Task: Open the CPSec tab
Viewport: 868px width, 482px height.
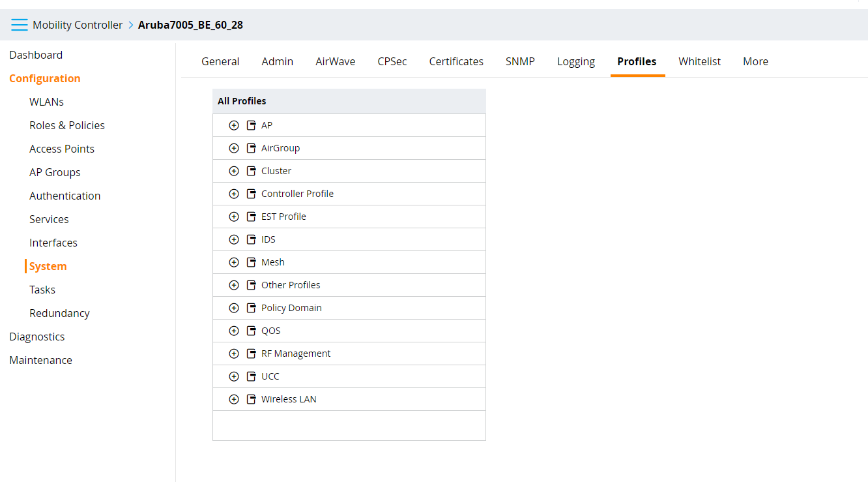Action: coord(392,61)
